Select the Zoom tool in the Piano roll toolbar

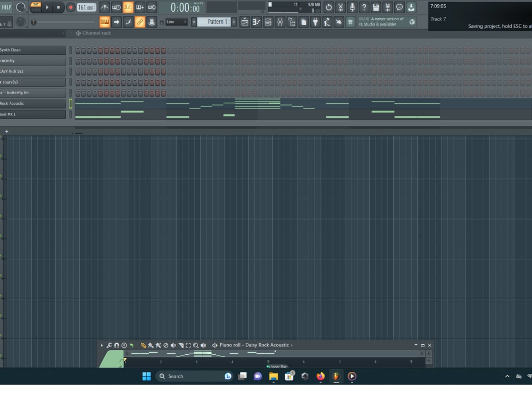click(195, 345)
